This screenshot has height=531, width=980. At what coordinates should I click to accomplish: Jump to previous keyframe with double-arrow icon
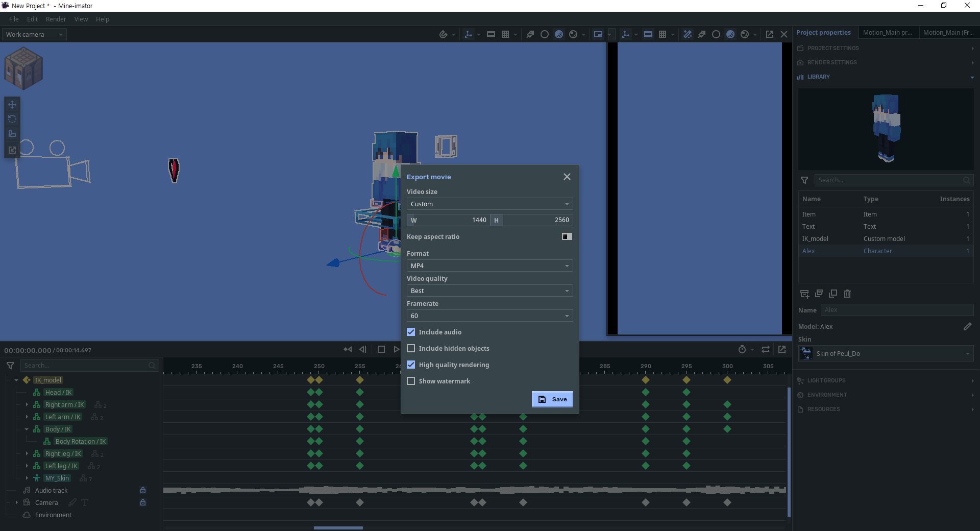(x=348, y=349)
